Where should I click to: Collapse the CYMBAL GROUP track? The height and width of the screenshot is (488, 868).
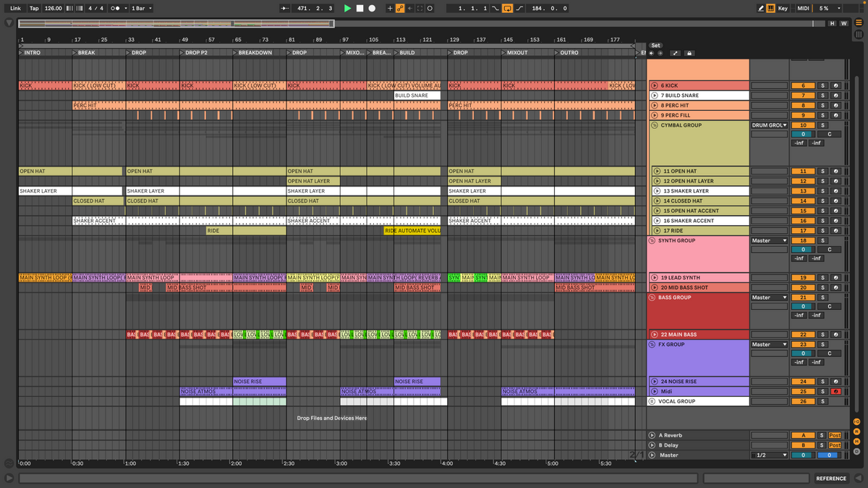(x=653, y=125)
